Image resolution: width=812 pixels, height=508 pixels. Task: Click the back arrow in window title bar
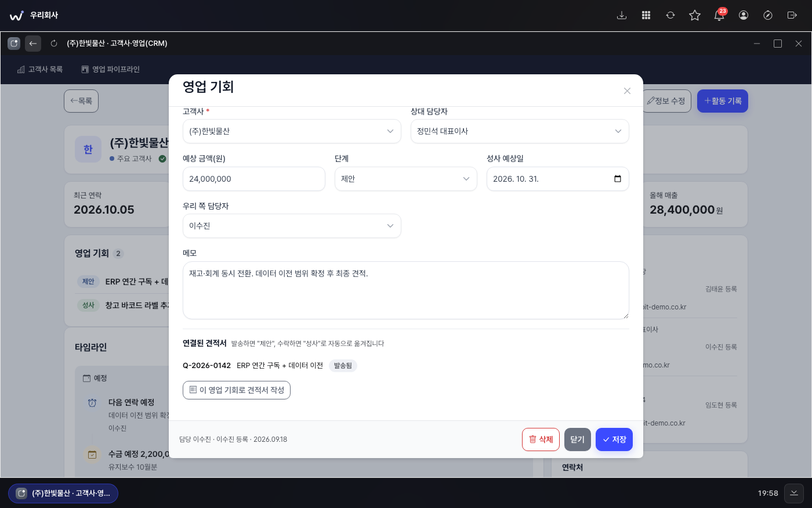[x=33, y=44]
